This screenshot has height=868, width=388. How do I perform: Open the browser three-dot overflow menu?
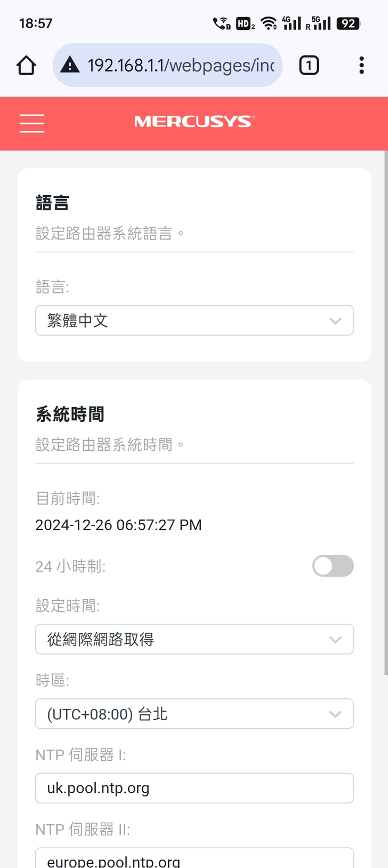[361, 66]
